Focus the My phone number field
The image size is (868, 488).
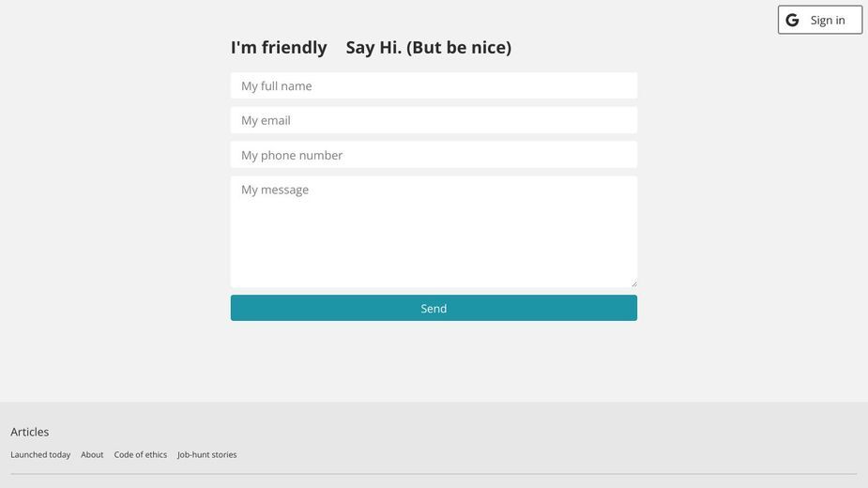(434, 155)
